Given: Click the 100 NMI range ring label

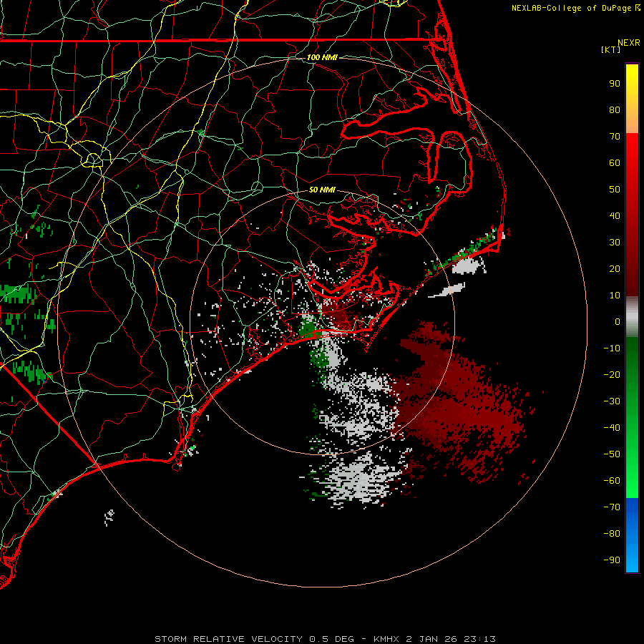Looking at the screenshot, I should 322,57.
